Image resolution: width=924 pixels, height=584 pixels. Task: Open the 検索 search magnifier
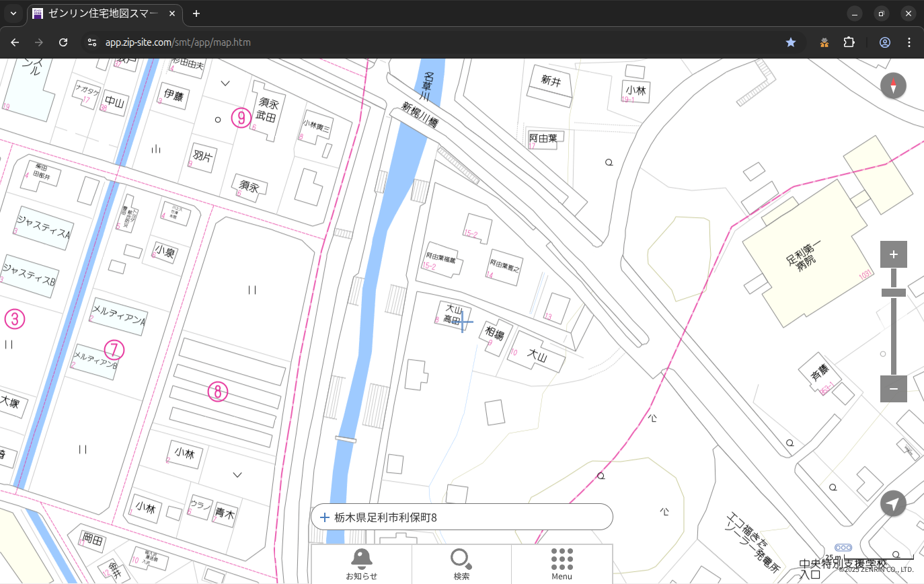pyautogui.click(x=461, y=563)
